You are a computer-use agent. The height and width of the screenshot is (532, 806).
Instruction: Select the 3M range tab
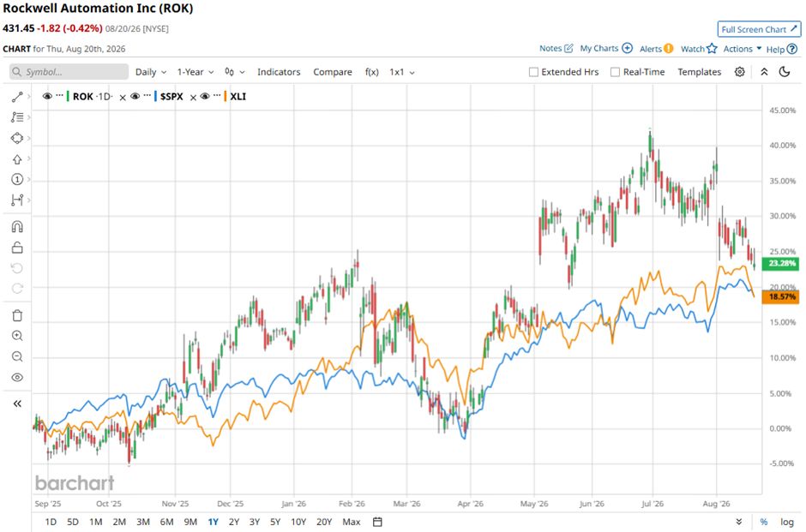[x=143, y=522]
